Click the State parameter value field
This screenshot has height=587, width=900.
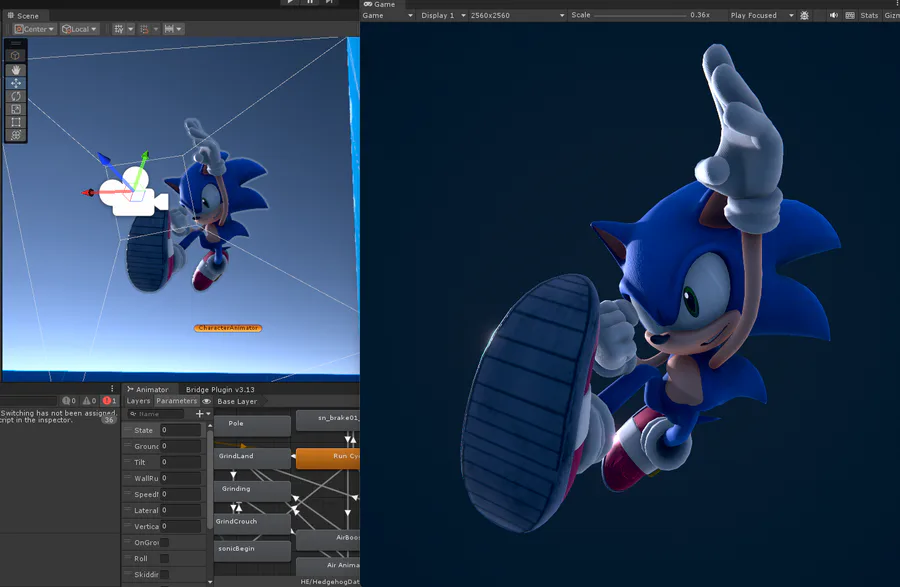tap(180, 430)
